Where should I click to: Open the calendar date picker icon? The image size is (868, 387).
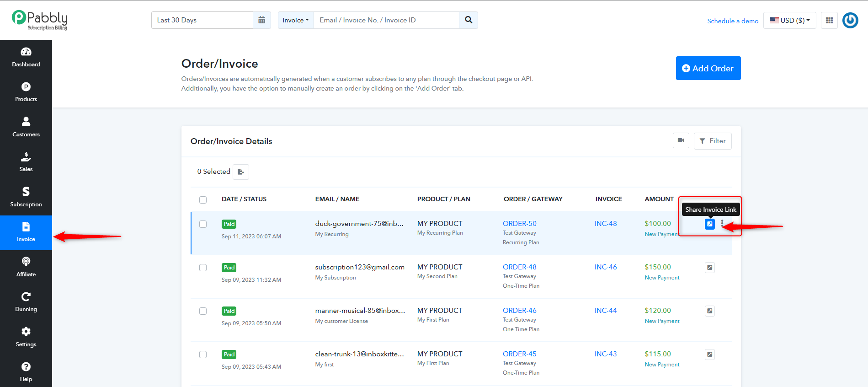(x=261, y=20)
